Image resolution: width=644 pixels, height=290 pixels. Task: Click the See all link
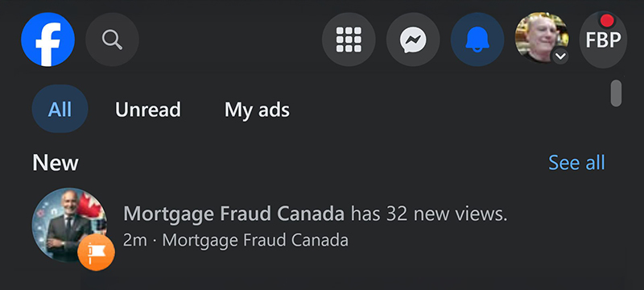click(x=576, y=162)
